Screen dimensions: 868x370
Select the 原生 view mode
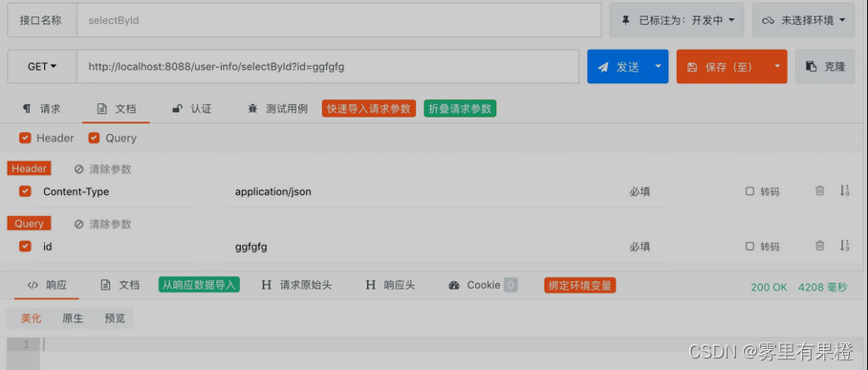click(73, 318)
